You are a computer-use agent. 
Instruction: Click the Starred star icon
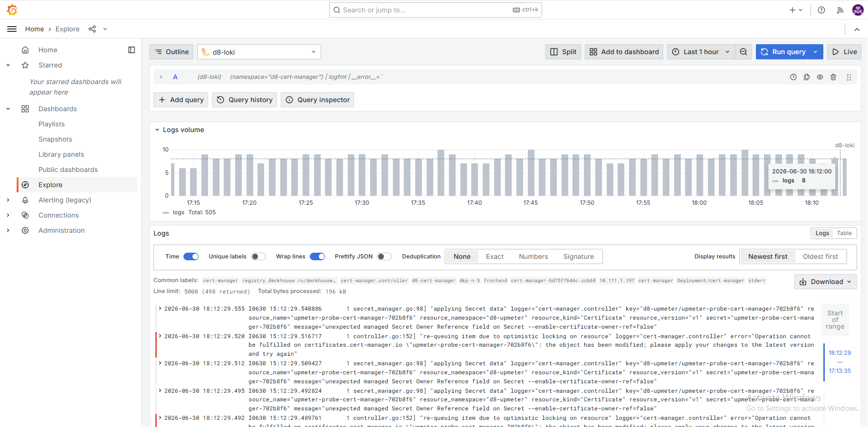click(25, 65)
